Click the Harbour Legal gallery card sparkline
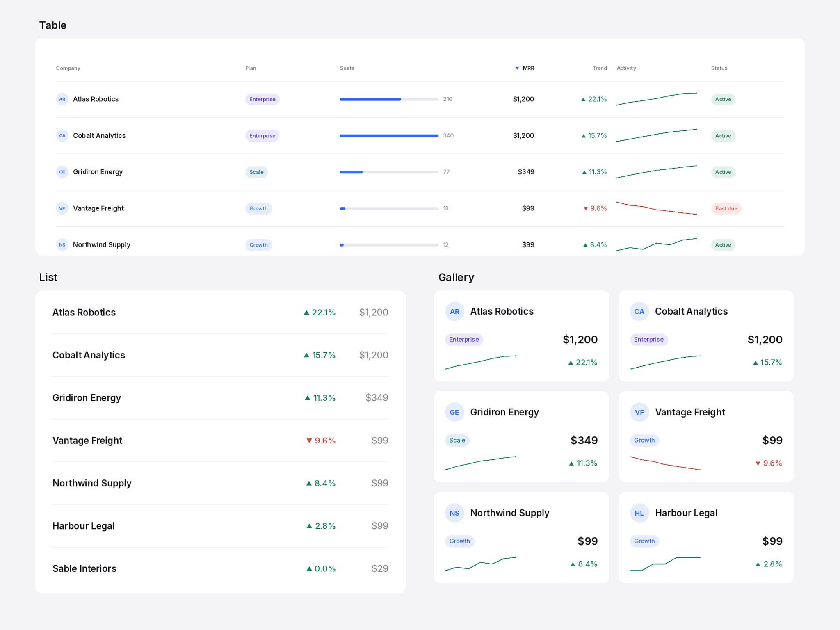 click(665, 564)
